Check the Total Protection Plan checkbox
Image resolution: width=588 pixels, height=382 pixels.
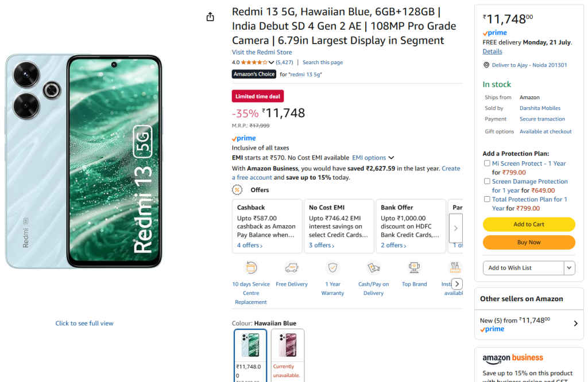tap(487, 199)
